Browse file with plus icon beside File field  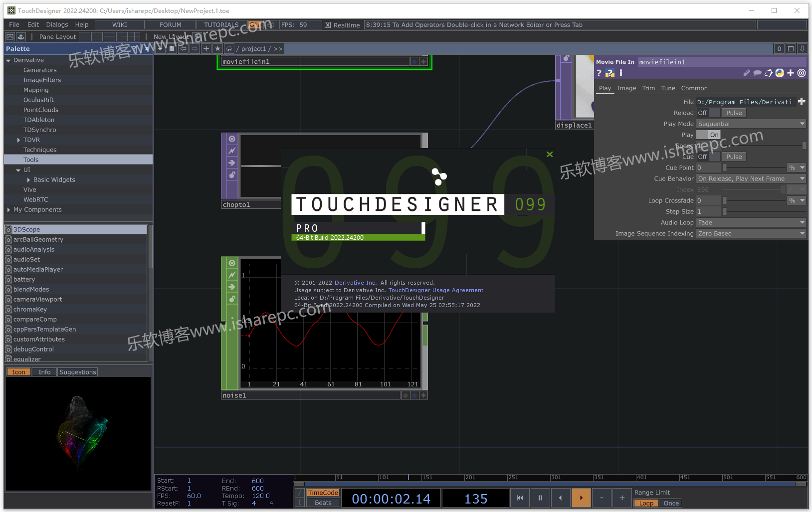pos(802,102)
